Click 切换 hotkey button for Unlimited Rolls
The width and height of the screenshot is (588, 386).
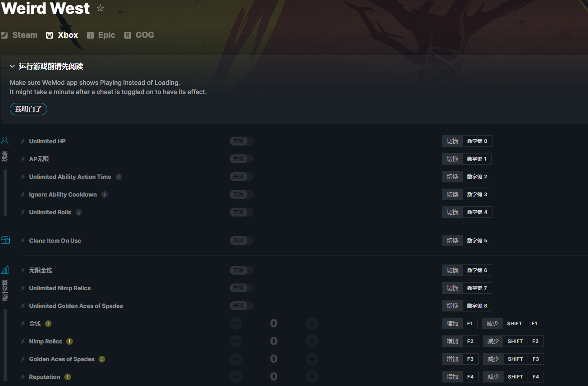[453, 212]
